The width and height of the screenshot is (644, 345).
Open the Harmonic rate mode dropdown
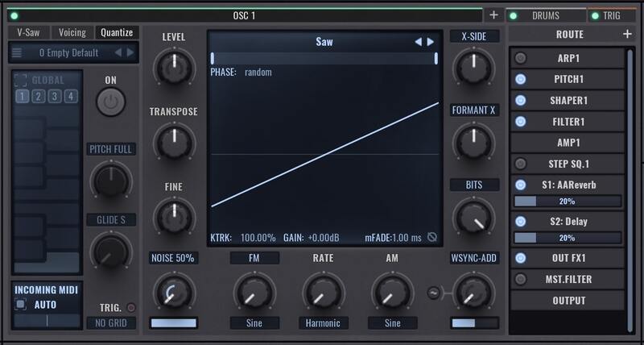(324, 323)
